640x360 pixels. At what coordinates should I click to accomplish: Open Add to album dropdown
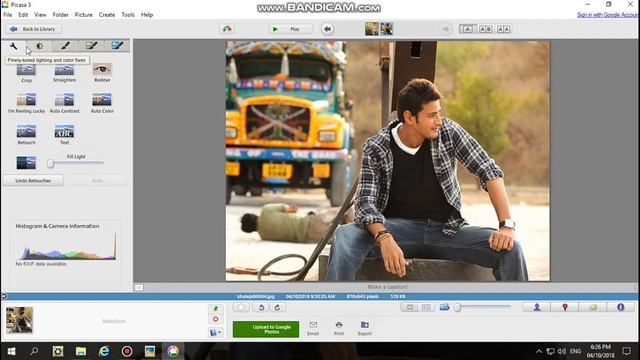click(216, 332)
